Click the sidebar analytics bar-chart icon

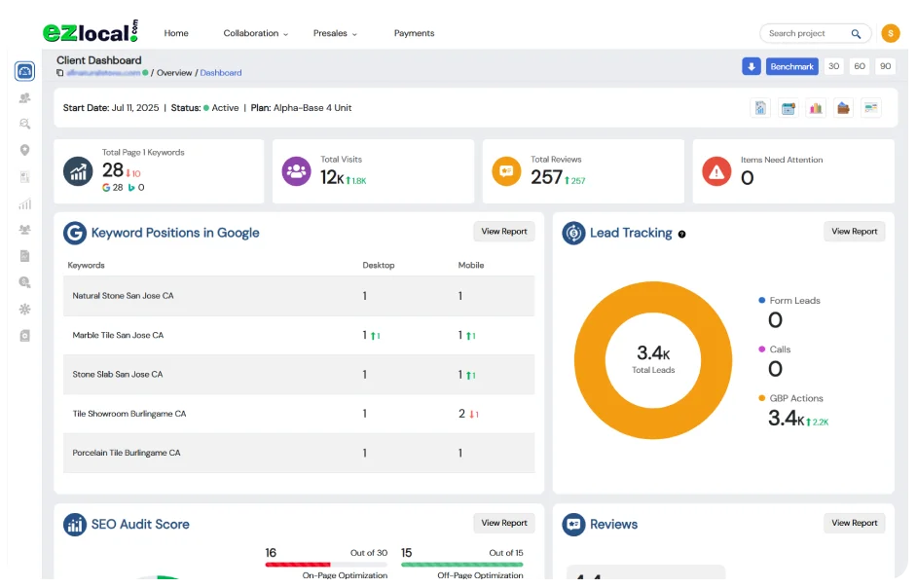(x=23, y=203)
